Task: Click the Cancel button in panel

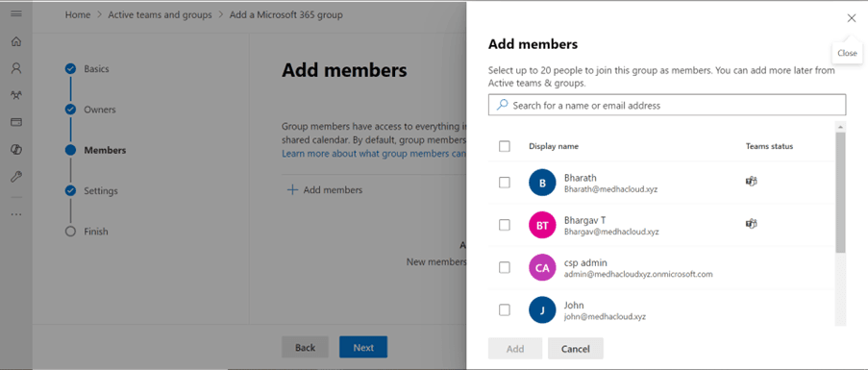Action: click(x=575, y=349)
